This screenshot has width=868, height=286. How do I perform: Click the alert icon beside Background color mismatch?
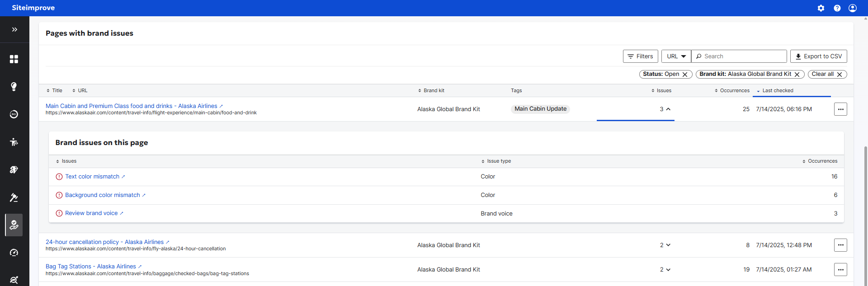point(59,195)
